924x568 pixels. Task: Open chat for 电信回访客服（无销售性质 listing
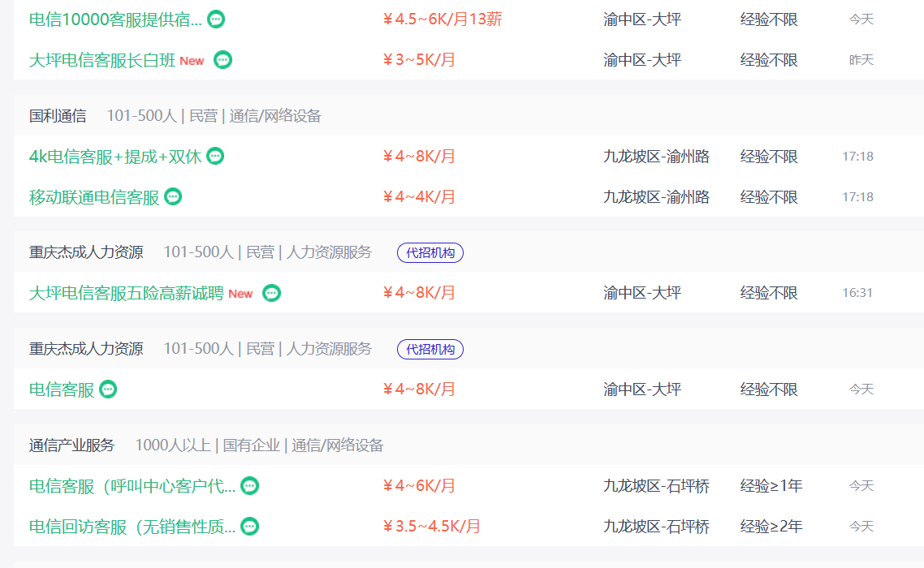tap(250, 527)
